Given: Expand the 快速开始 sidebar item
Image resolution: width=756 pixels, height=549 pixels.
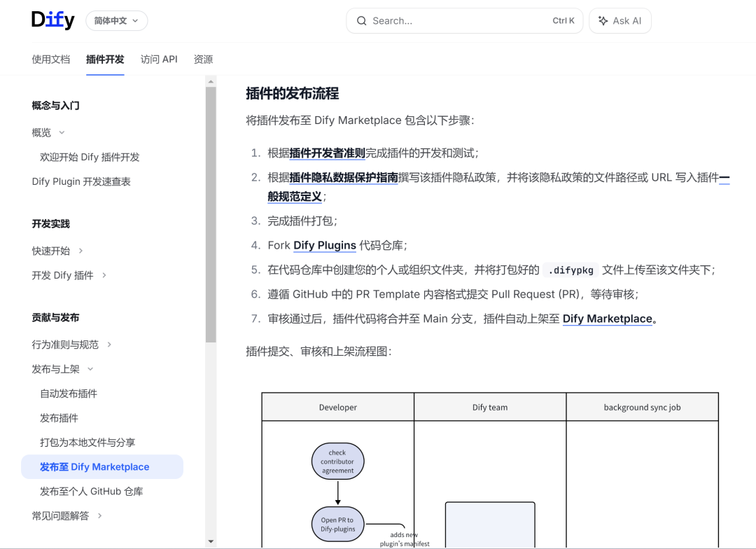Looking at the screenshot, I should [80, 251].
